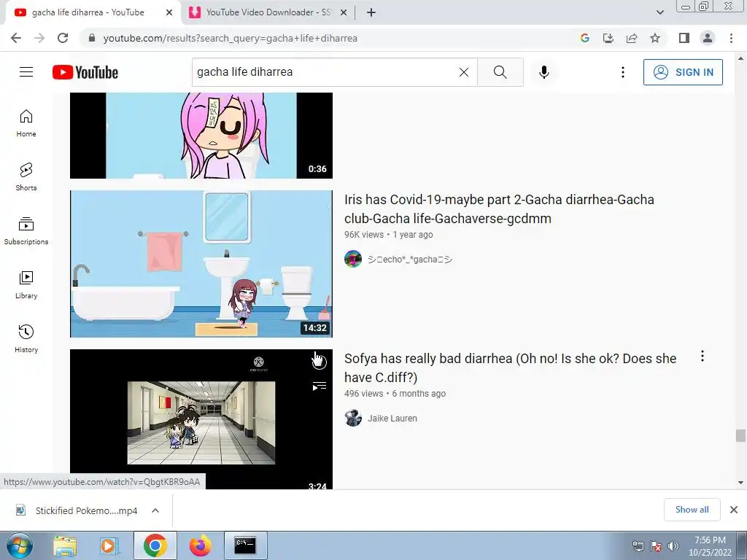Open Sofya has really bad diarrhea title
The image size is (747, 560).
[x=510, y=367]
